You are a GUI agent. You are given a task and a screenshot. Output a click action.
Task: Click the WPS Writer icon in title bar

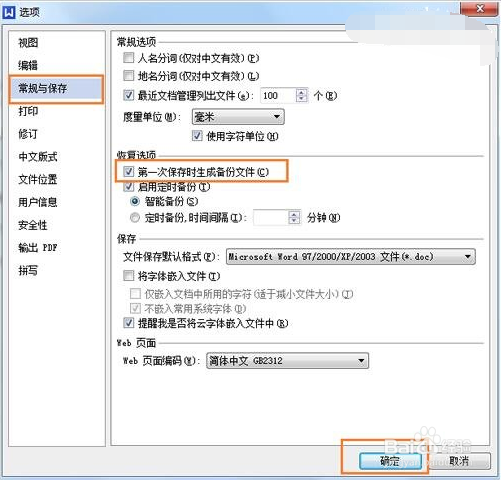click(x=9, y=12)
